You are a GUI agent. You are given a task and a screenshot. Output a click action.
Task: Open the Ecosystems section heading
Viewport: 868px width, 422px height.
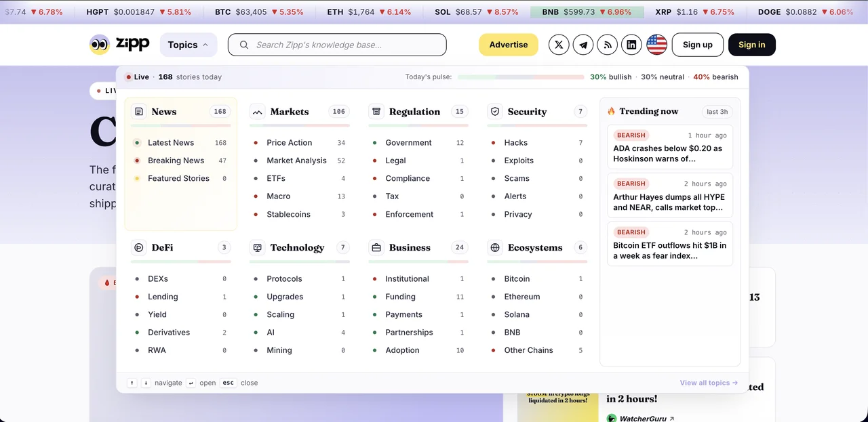click(535, 248)
